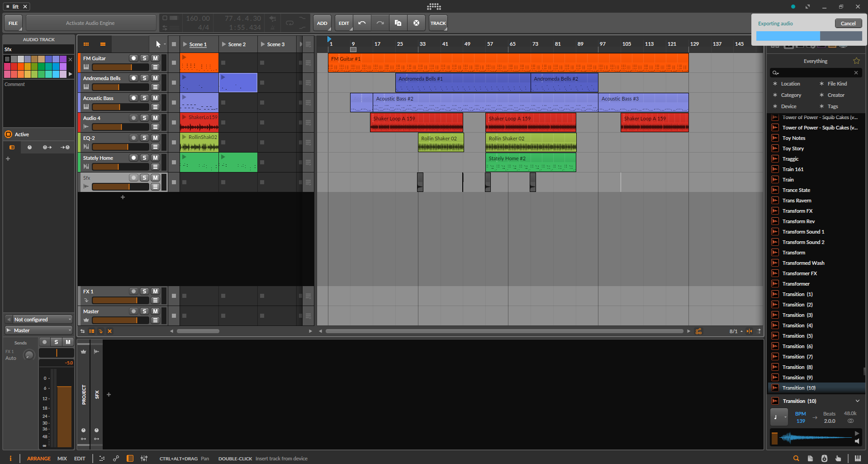Open the browser panel magnifier icon
The width and height of the screenshot is (868, 464).
[x=796, y=459]
